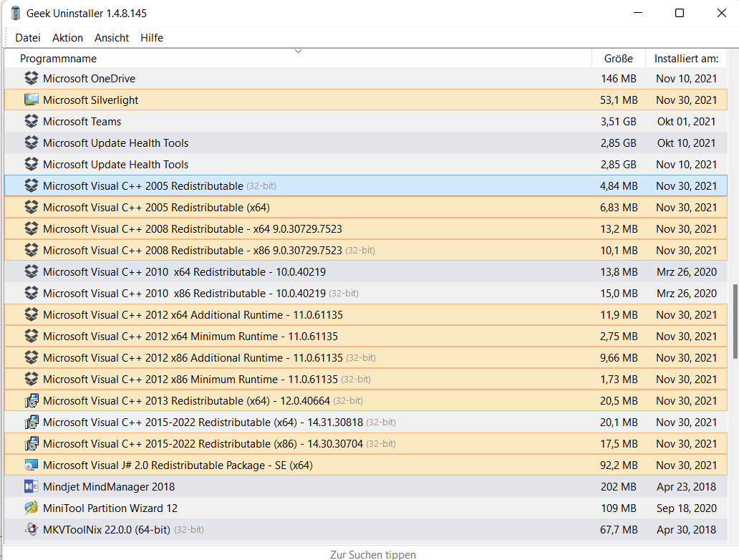Click the 202 MB size of MindManager
This screenshot has height=560, width=739.
point(619,487)
